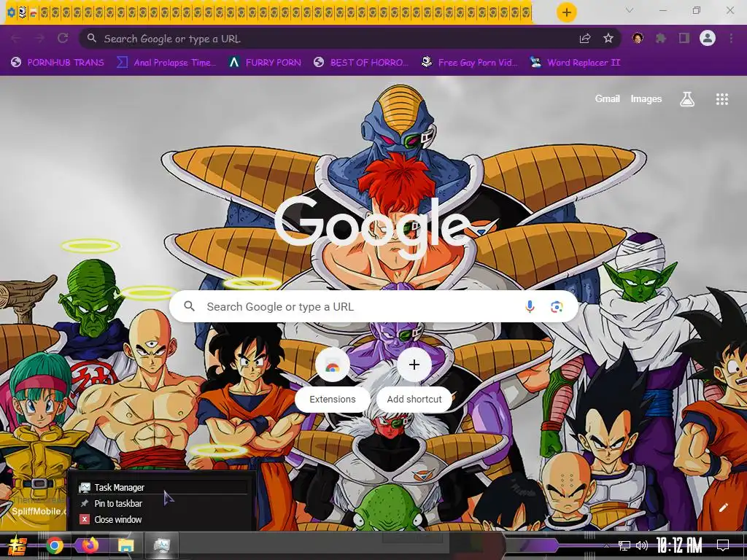Open File Explorer from the taskbar
Screen dimensions: 747x560
pyautogui.click(x=125, y=545)
